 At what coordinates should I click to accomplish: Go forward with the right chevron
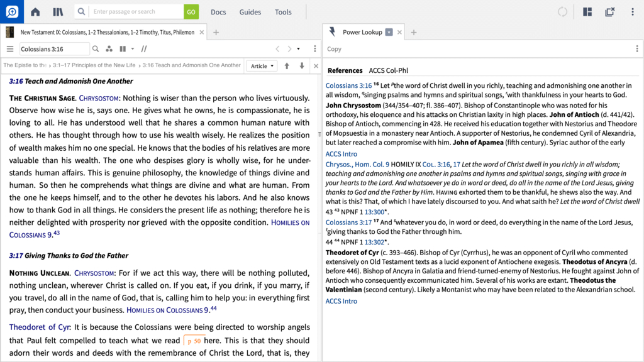pyautogui.click(x=289, y=49)
